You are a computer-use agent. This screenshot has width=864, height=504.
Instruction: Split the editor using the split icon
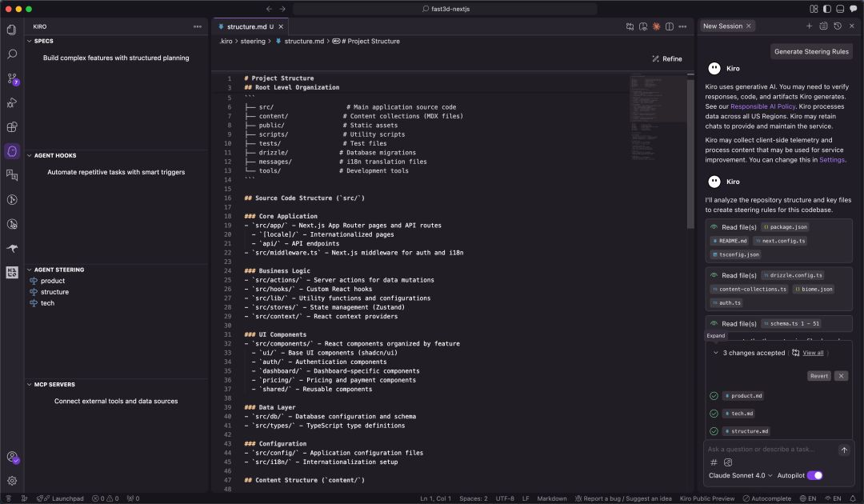[x=669, y=26]
